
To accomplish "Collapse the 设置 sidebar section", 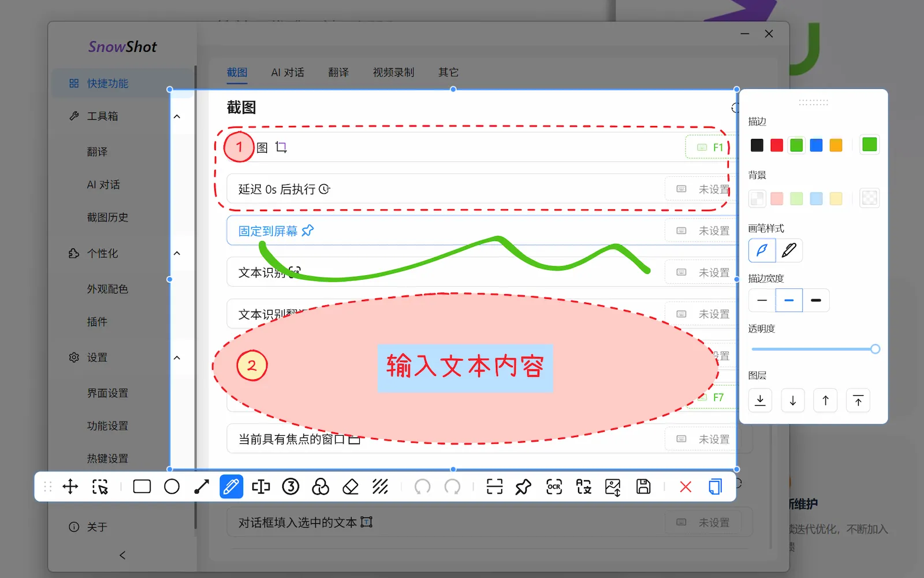I will [x=177, y=357].
